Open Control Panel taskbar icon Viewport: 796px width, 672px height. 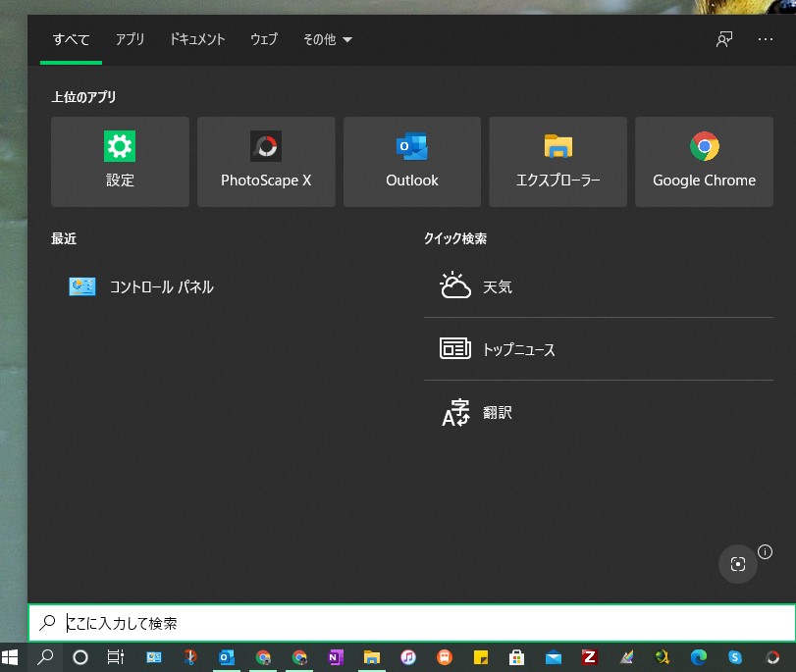click(154, 657)
